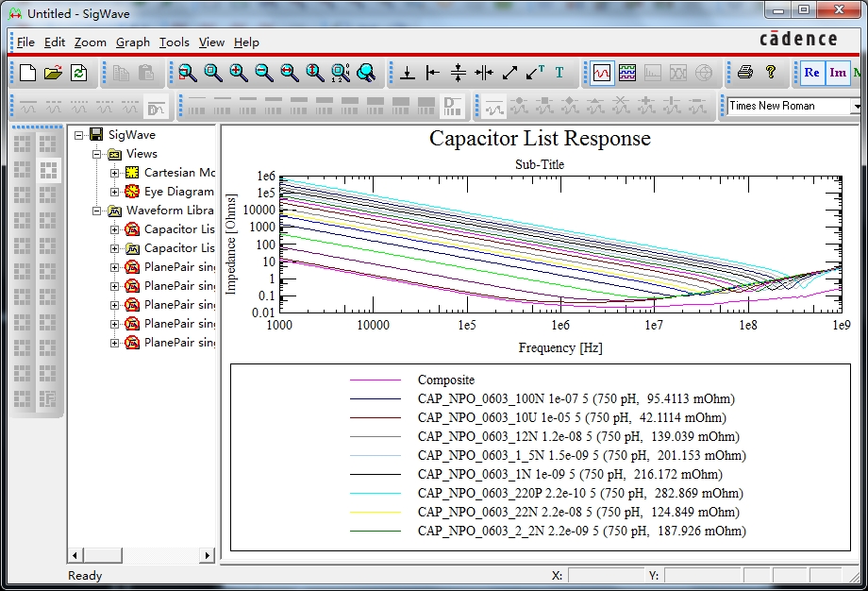The image size is (868, 591).
Task: Switch to the time-domain waveform display mode
Action: (x=602, y=73)
